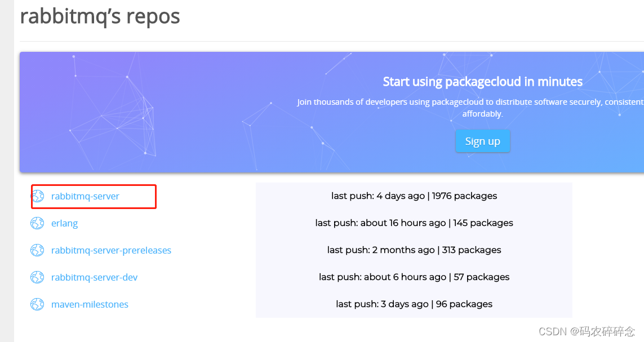Click the globe icon beside maven-milestones

37,305
